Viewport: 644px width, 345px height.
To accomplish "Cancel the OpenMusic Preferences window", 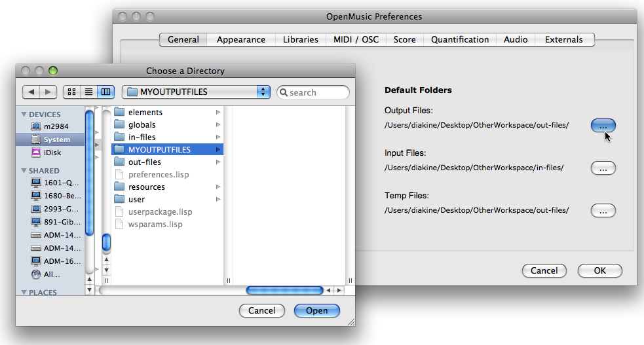I will tap(544, 271).
